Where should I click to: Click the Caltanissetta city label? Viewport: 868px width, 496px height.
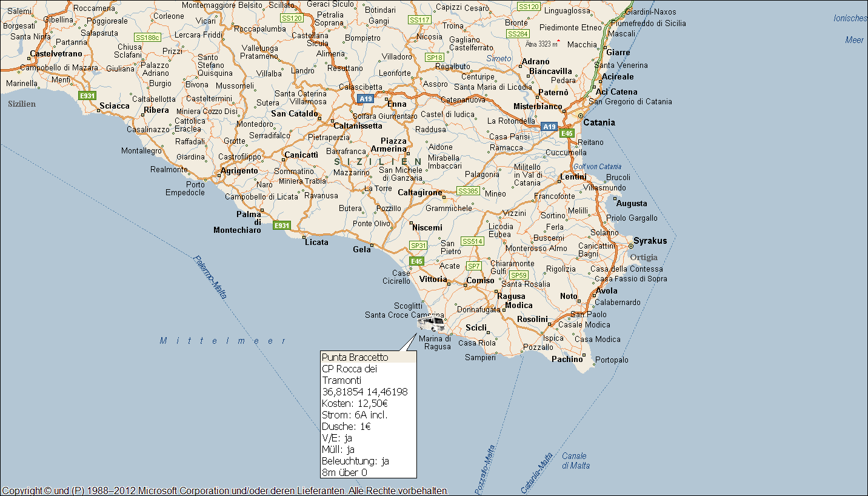click(358, 126)
